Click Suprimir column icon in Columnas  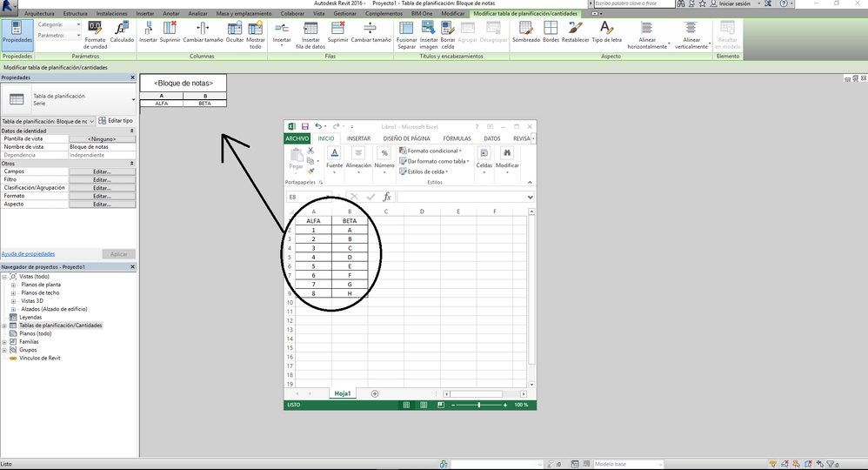coord(170,28)
